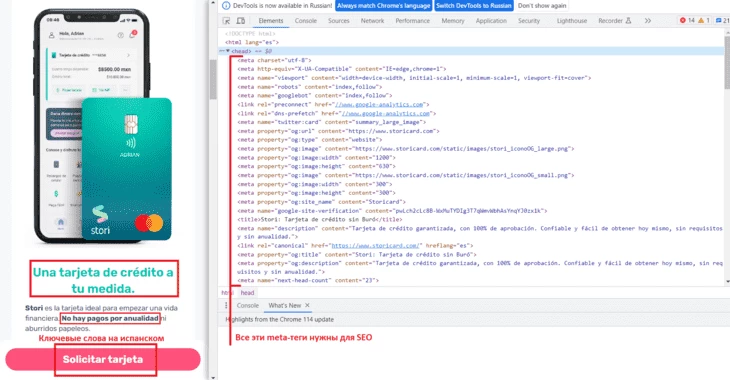
Task: Open the Sources tab
Action: click(x=338, y=21)
